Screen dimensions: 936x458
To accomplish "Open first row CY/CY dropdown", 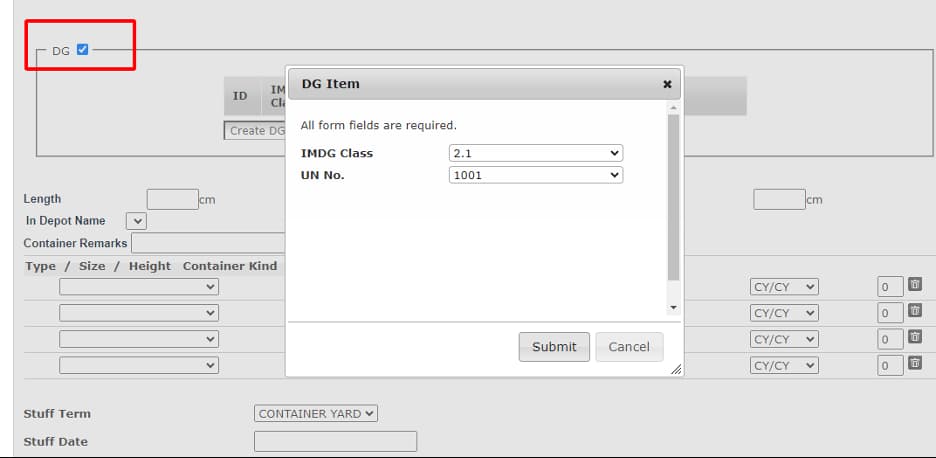I will (x=784, y=286).
